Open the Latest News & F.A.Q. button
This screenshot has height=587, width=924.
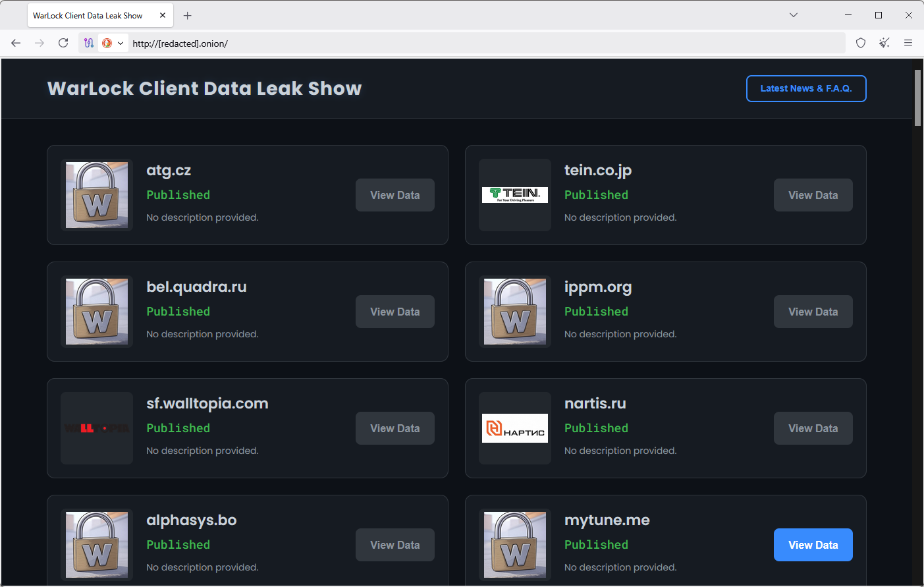coord(805,88)
